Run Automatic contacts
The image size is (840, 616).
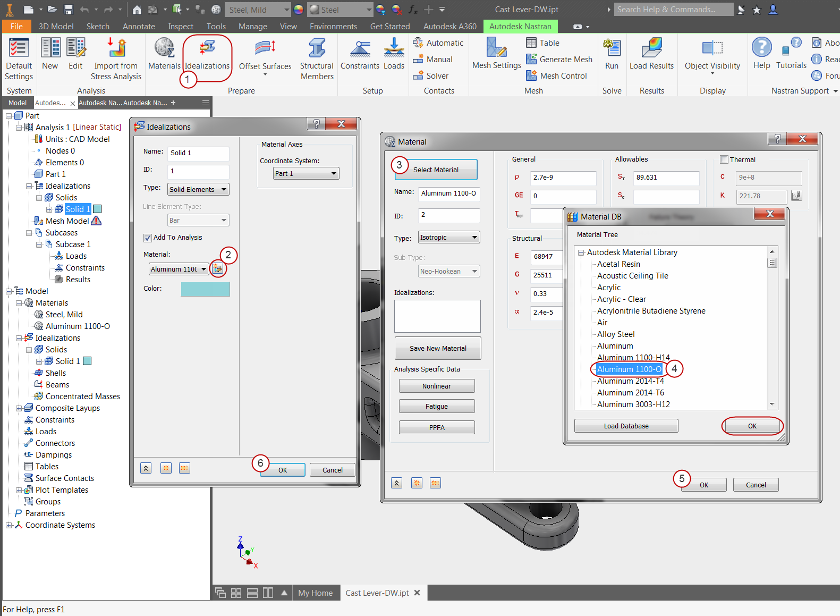438,43
